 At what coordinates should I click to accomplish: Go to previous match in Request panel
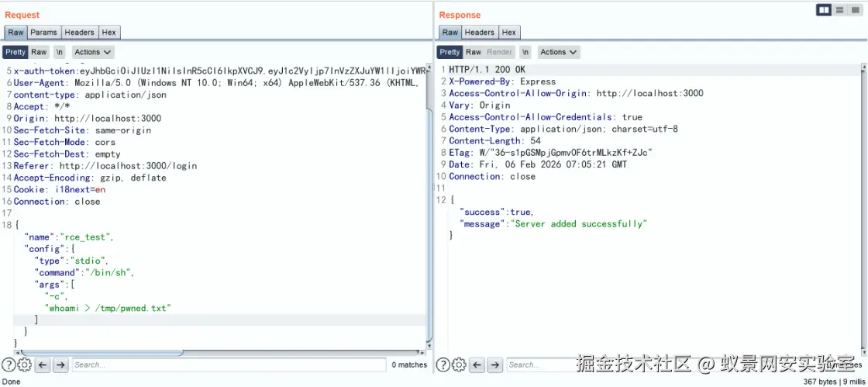pyautogui.click(x=43, y=365)
